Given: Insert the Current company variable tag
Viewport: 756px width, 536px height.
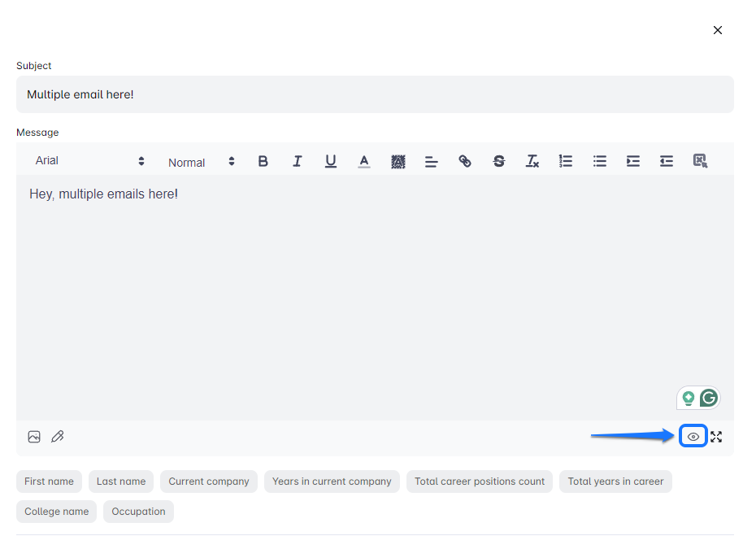Looking at the screenshot, I should [209, 482].
